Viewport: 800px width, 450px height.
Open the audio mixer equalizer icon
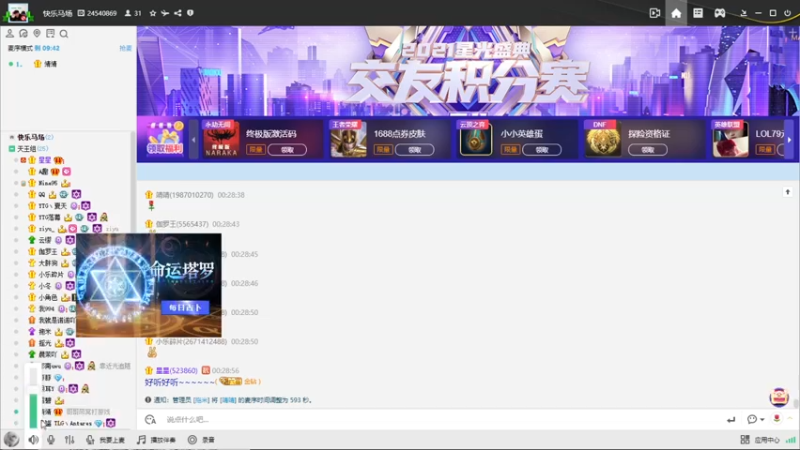[x=70, y=440]
